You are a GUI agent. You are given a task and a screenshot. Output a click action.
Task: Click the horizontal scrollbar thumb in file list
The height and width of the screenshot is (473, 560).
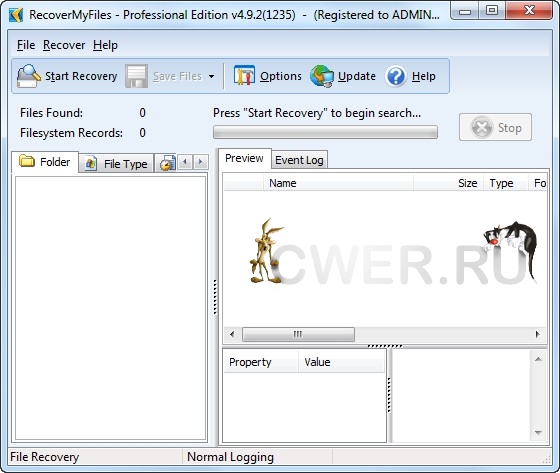point(299,334)
